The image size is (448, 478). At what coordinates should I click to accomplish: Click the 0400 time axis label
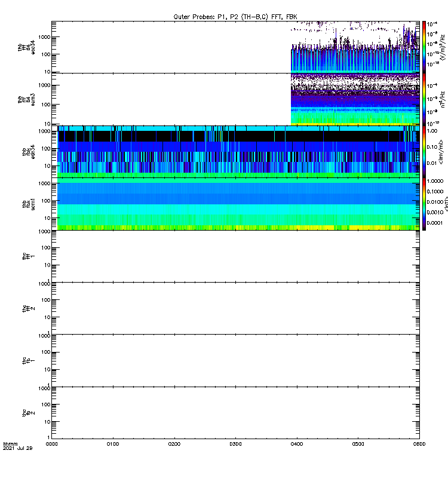click(297, 444)
